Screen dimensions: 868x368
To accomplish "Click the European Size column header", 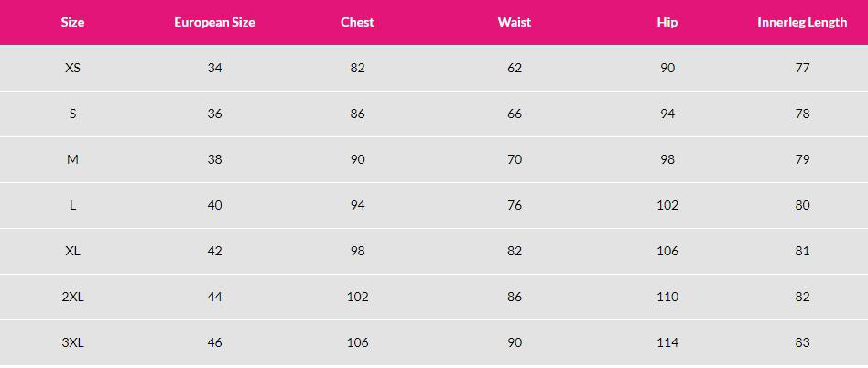I will 214,22.
